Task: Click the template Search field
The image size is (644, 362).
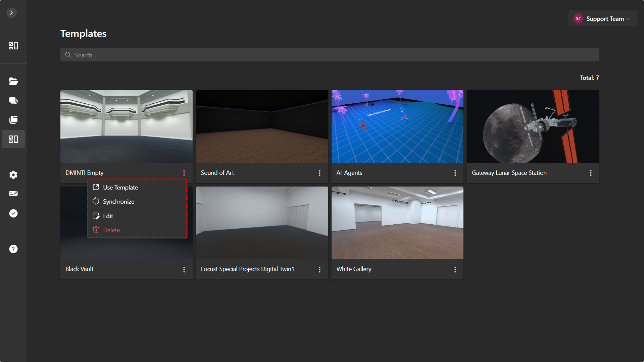Action: click(330, 55)
